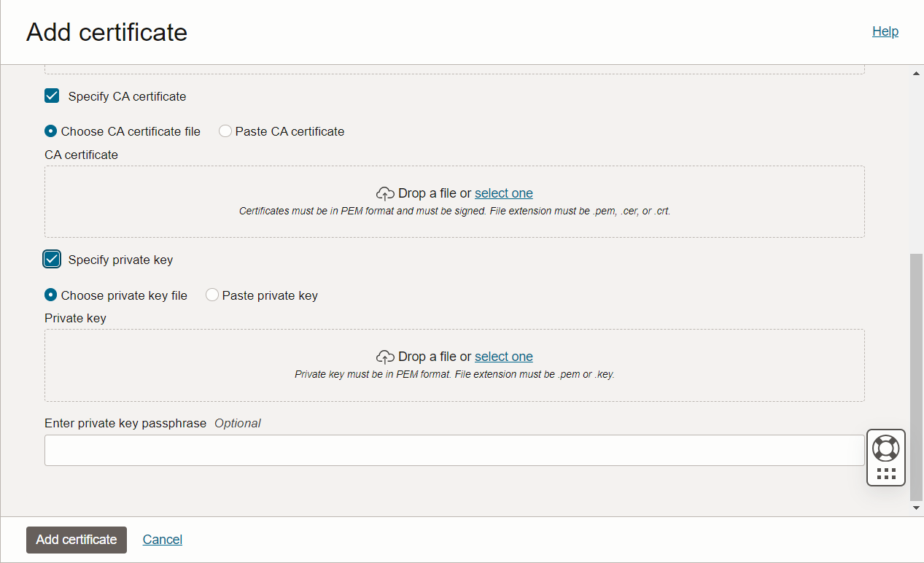The image size is (924, 563).
Task: Open the Help link
Action: click(885, 31)
